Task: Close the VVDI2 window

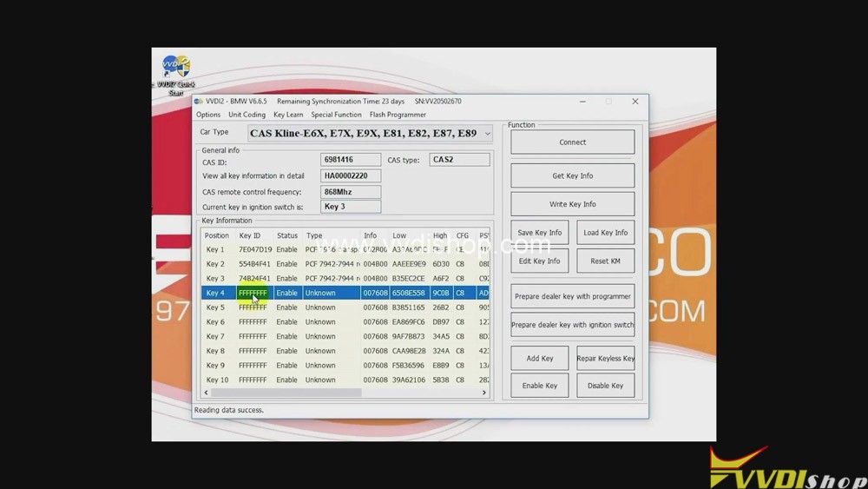Action: pos(635,102)
